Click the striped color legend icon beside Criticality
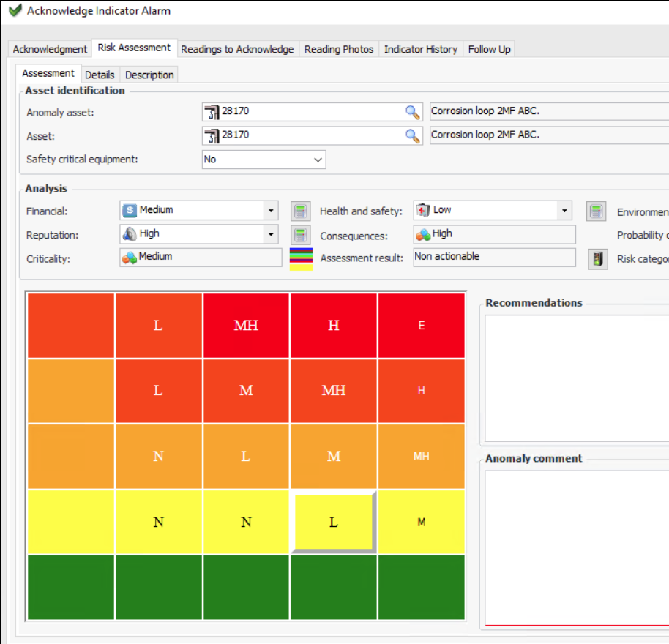The height and width of the screenshot is (644, 669). 302,258
